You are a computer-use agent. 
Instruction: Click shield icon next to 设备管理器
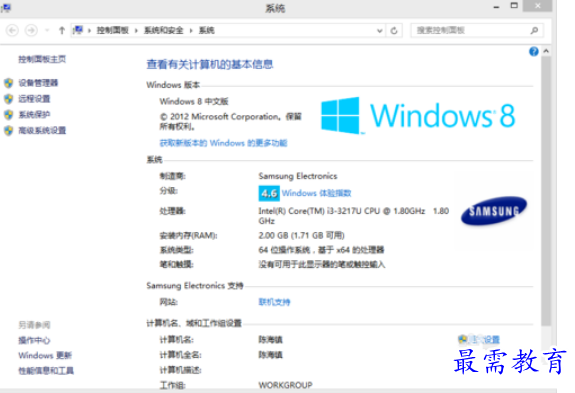(x=9, y=83)
